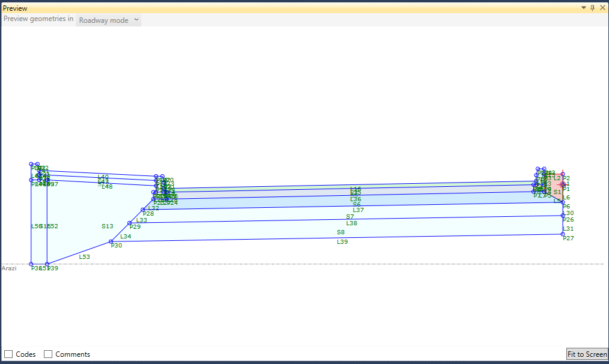Click line label L34
609x364 pixels.
coord(126,236)
